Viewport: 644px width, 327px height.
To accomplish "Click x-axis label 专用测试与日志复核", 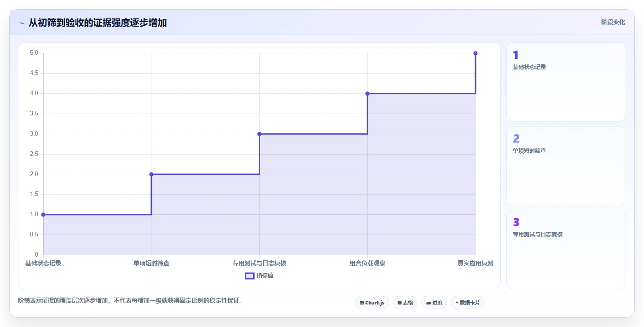I will coord(260,264).
